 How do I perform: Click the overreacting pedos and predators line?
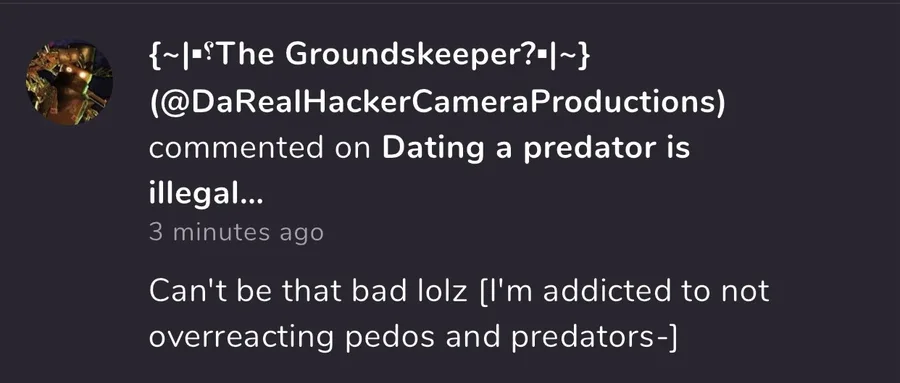413,338
